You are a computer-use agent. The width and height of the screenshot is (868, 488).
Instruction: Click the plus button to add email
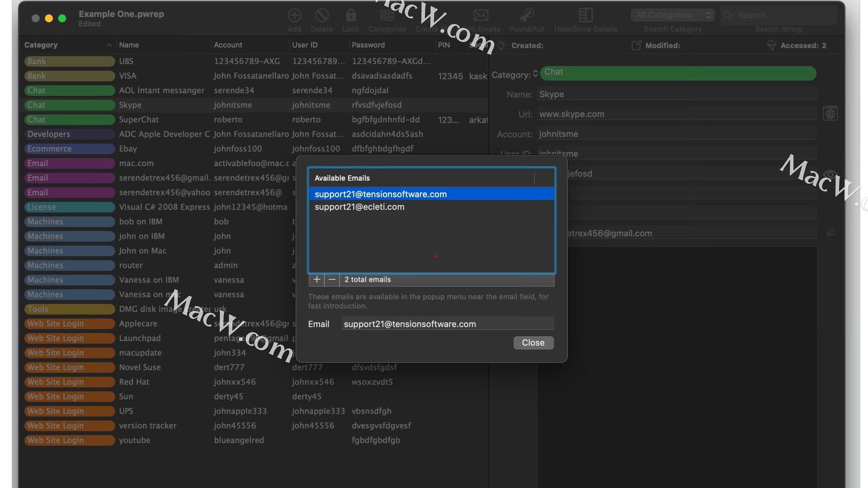[316, 280]
